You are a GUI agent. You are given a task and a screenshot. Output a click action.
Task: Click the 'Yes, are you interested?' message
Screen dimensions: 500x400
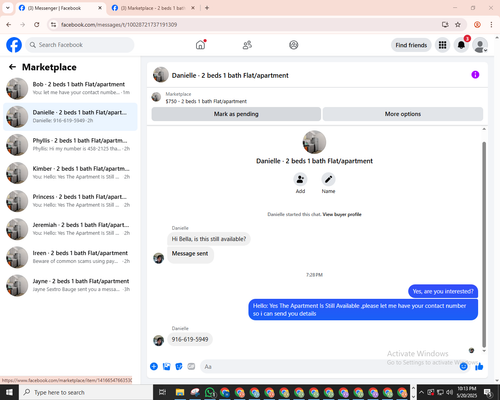coord(443,291)
